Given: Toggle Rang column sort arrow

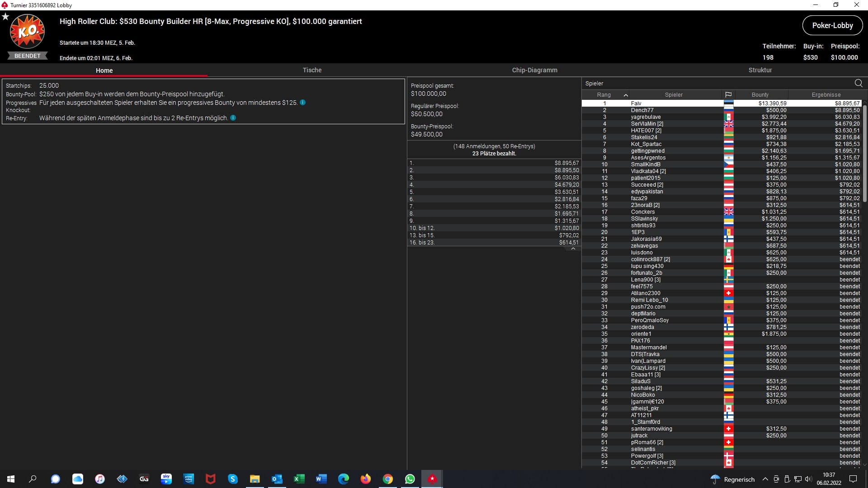Looking at the screenshot, I should (626, 95).
